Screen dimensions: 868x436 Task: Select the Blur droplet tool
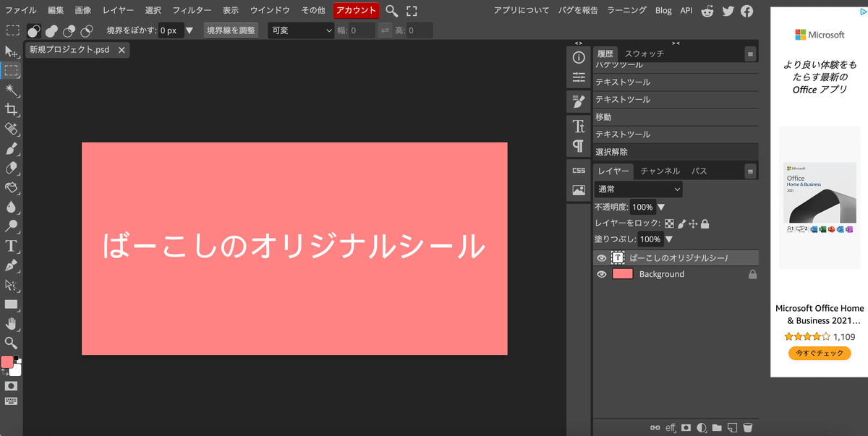pyautogui.click(x=11, y=207)
